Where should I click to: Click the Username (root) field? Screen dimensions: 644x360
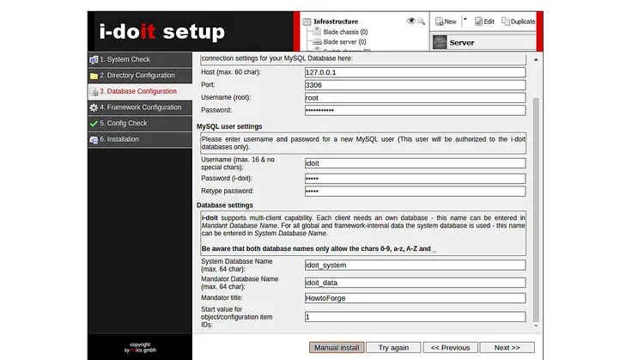415,98
